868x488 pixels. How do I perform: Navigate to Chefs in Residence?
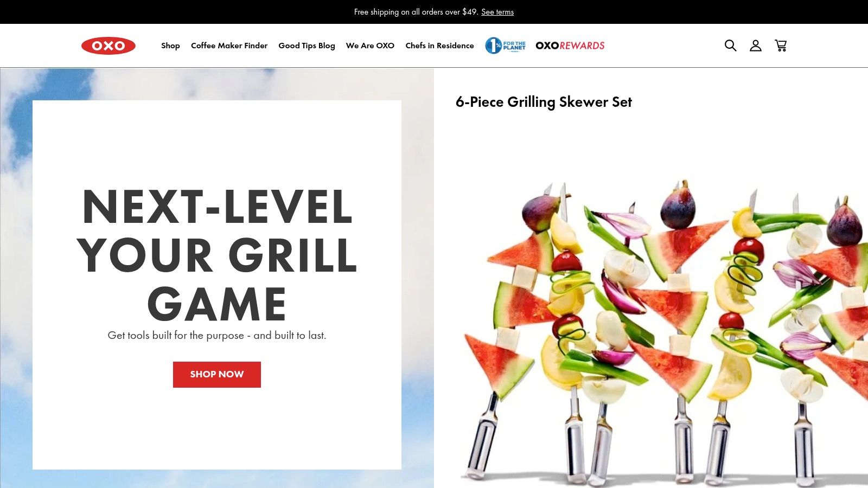coord(439,46)
